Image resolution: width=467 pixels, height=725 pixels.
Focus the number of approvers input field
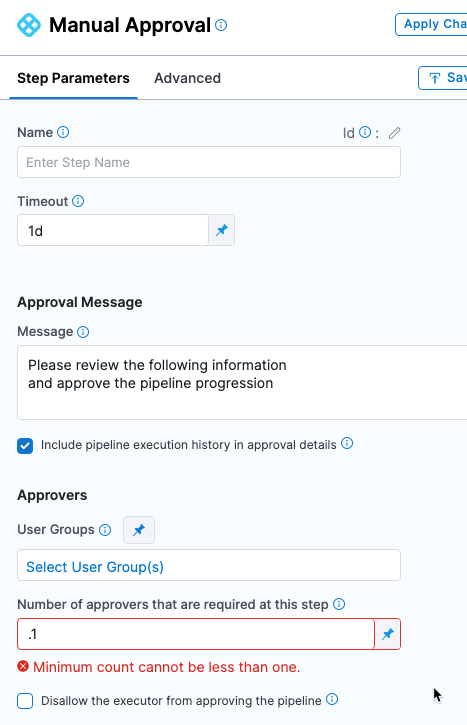coord(196,634)
